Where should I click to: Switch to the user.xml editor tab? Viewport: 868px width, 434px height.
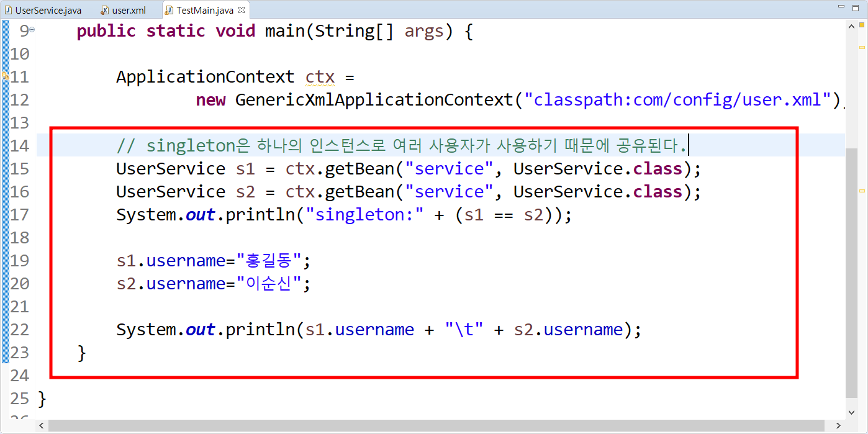123,11
